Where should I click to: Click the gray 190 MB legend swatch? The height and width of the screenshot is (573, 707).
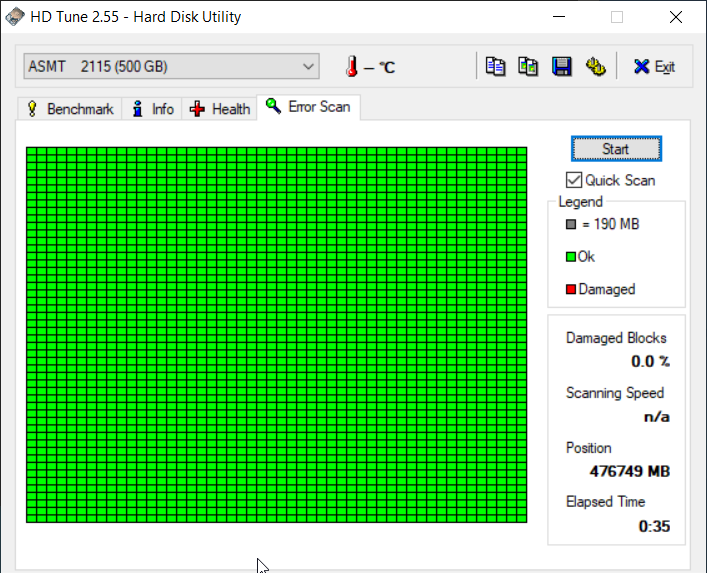click(x=571, y=224)
